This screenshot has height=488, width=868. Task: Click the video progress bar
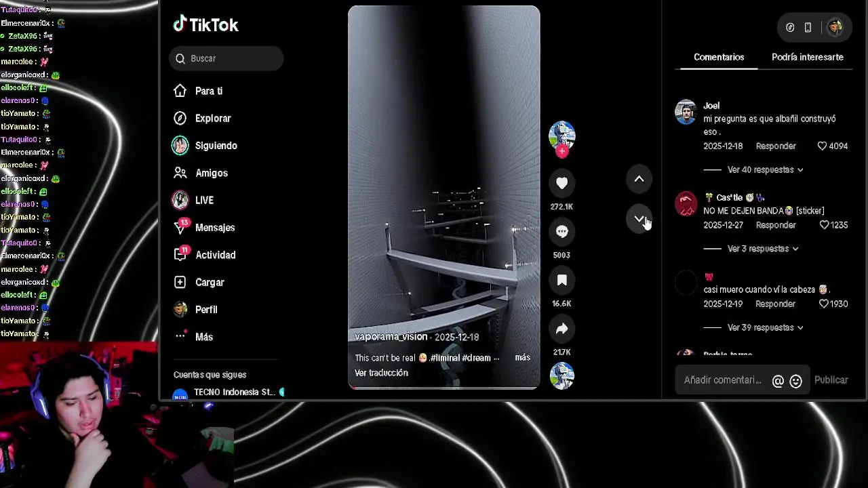pyautogui.click(x=444, y=388)
